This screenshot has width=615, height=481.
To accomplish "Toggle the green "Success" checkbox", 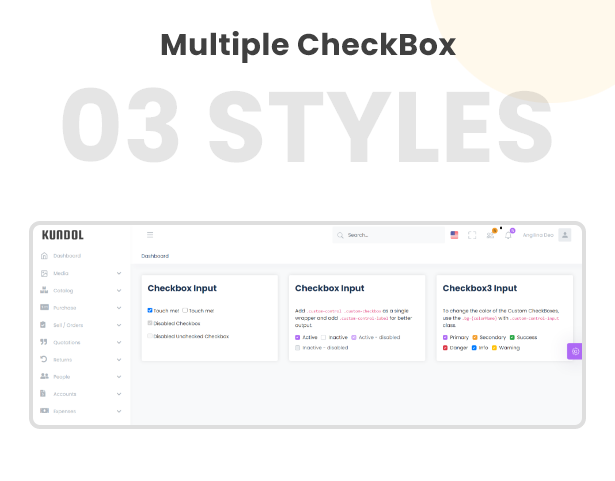I will point(512,337).
